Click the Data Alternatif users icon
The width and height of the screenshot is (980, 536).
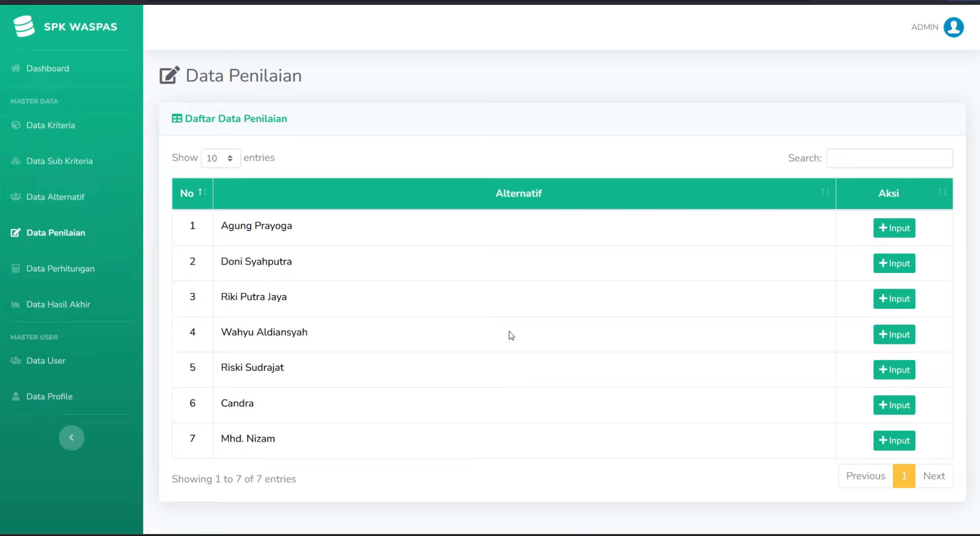coord(16,197)
